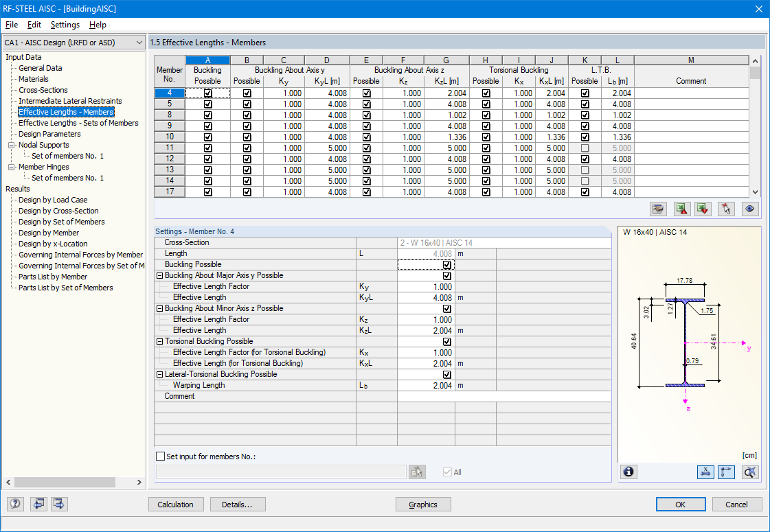
Task: Open the CA1 - AISC Design case dropdown
Action: [x=139, y=43]
